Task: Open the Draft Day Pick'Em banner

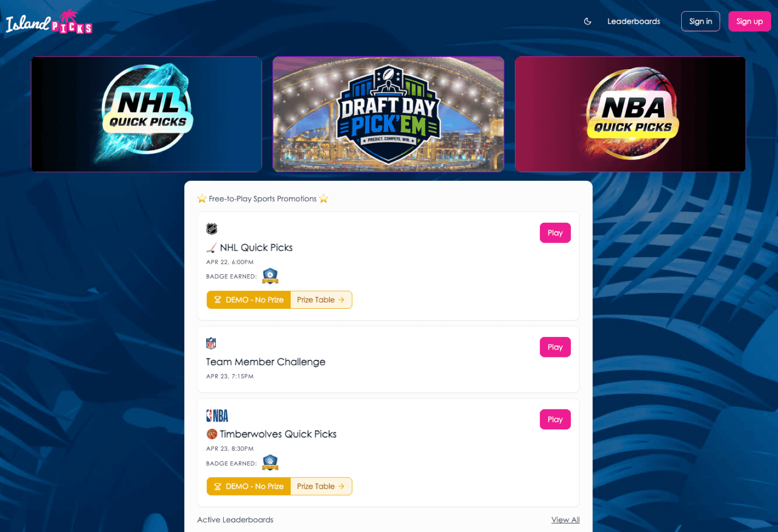Action: [x=389, y=114]
